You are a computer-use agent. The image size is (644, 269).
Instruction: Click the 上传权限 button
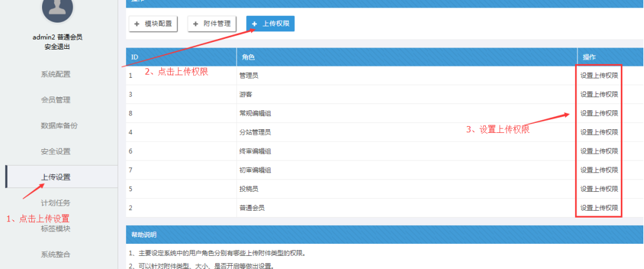pos(271,24)
